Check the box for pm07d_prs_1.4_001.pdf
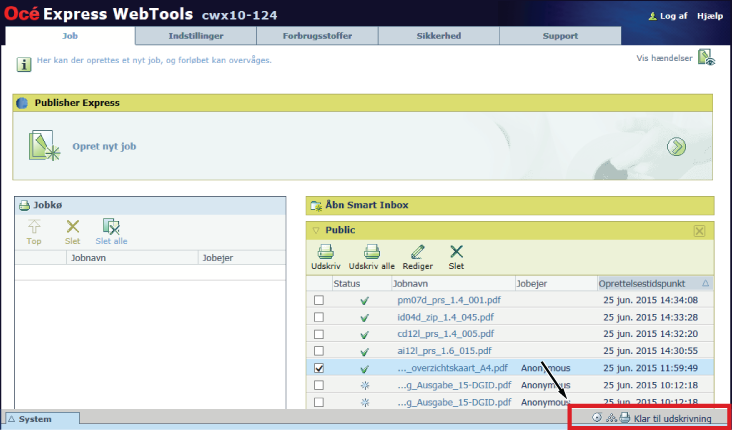Screen dimensions: 732x430 [319, 300]
